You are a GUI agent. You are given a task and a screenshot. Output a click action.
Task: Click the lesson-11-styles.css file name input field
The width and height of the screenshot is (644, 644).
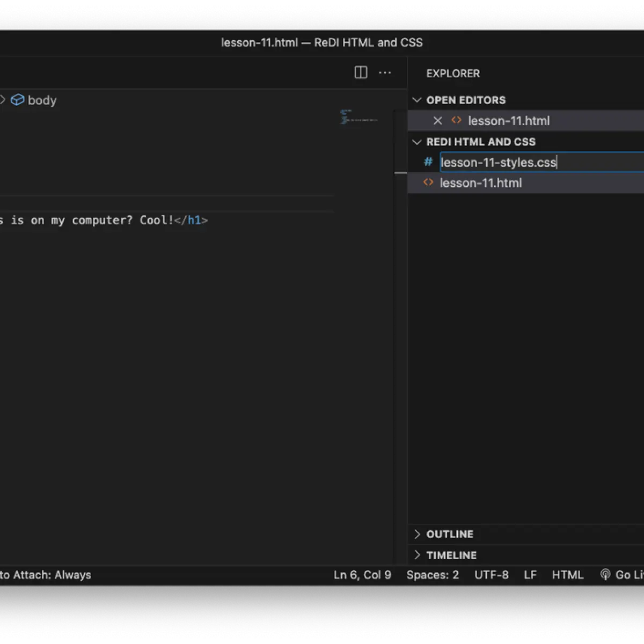541,162
